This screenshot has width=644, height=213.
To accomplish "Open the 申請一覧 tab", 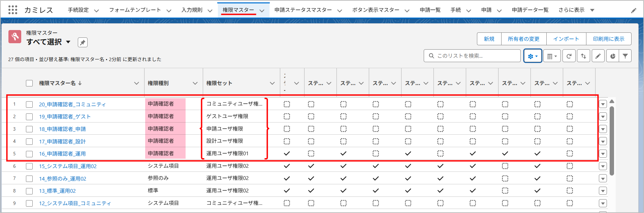I will (430, 10).
